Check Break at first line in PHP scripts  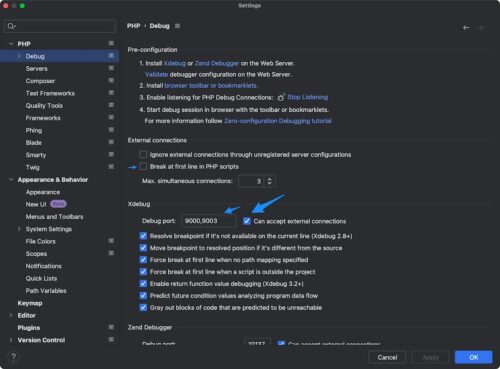[x=143, y=166]
